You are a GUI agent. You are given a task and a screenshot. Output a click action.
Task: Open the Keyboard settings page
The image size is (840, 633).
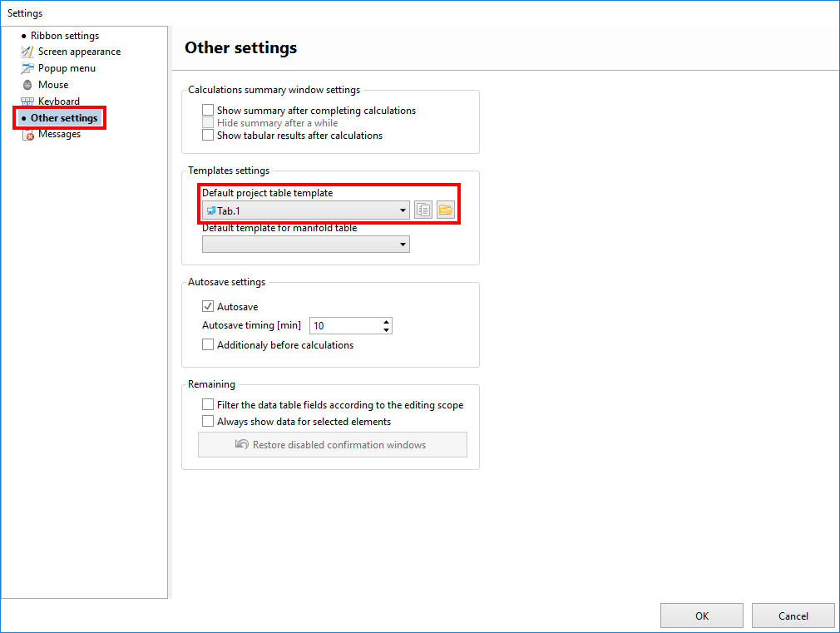(x=58, y=101)
